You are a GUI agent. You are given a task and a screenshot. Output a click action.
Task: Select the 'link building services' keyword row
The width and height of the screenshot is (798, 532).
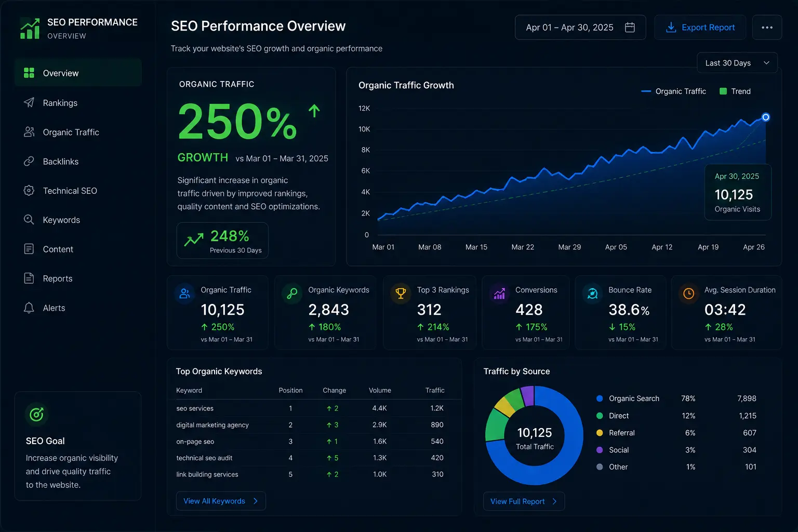(314, 474)
